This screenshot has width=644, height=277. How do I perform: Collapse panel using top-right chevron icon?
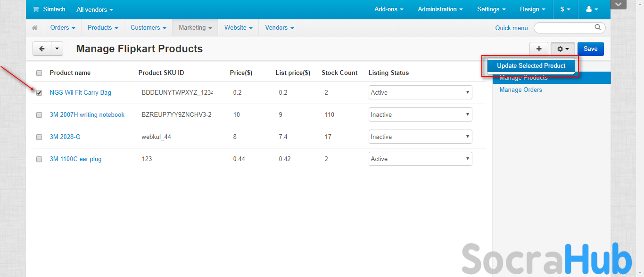point(618,5)
